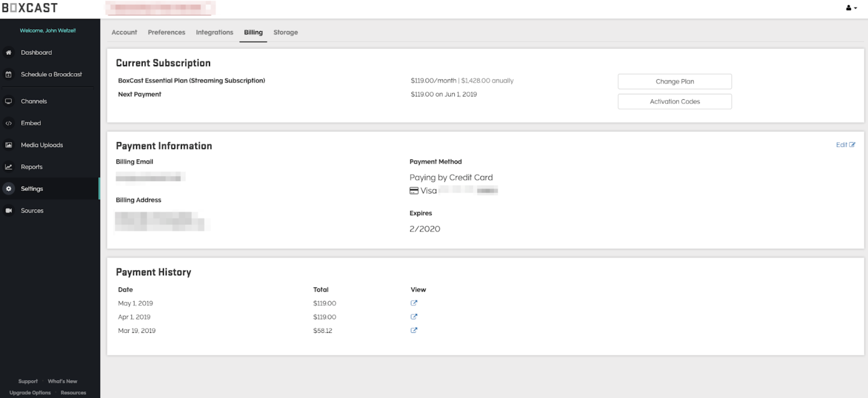Click the Activation Codes button
Viewport: 868px width, 398px height.
[x=675, y=102]
